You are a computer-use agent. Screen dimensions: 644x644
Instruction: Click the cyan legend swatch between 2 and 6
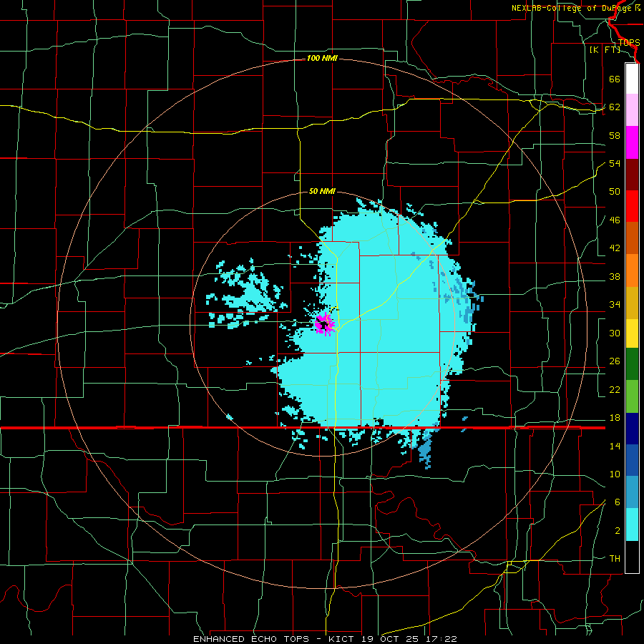point(632,525)
